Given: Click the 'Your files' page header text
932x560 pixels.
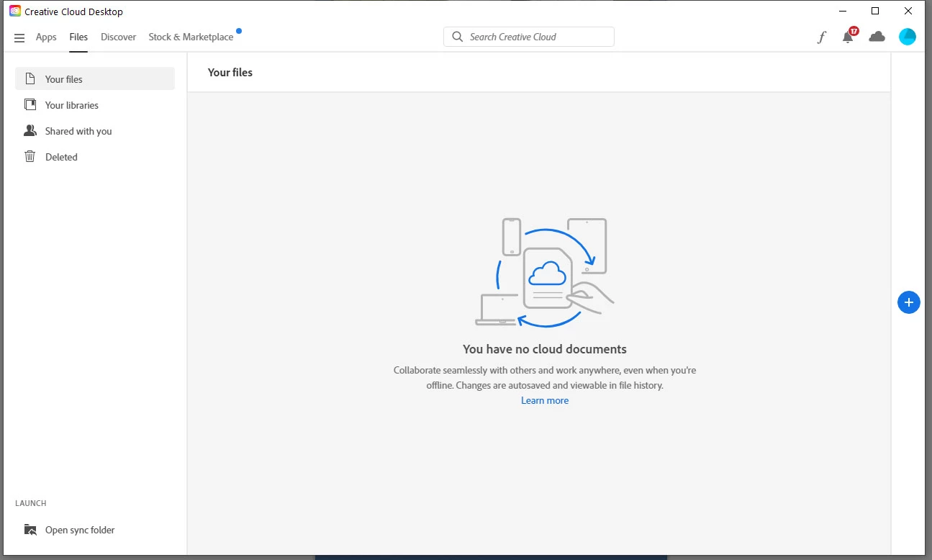Looking at the screenshot, I should pos(230,73).
